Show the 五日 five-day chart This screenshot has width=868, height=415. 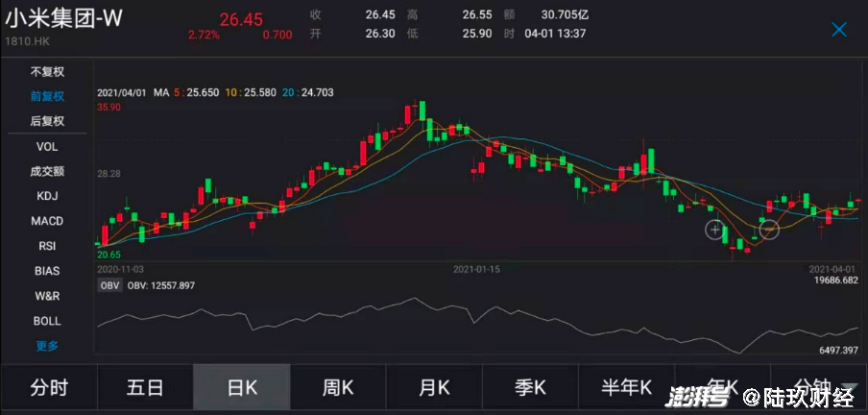[145, 389]
